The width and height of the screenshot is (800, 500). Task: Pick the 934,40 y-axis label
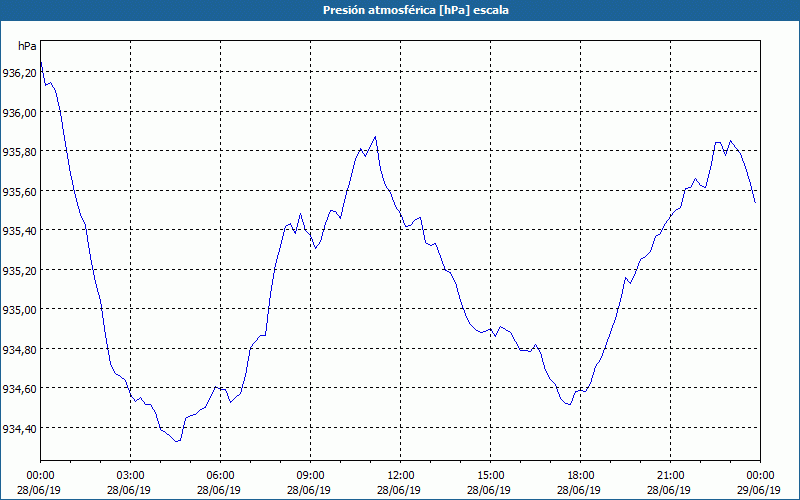click(x=19, y=429)
